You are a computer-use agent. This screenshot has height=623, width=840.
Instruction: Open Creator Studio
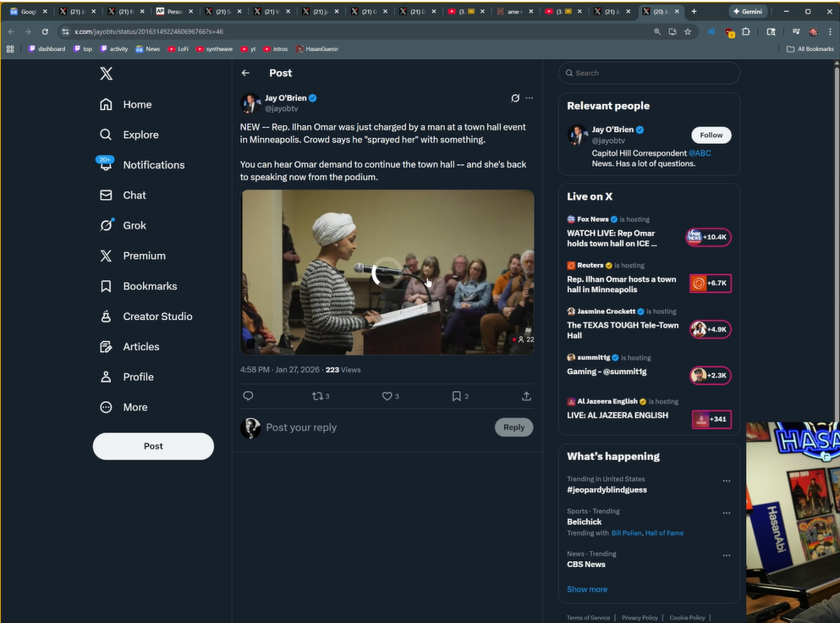click(x=146, y=317)
